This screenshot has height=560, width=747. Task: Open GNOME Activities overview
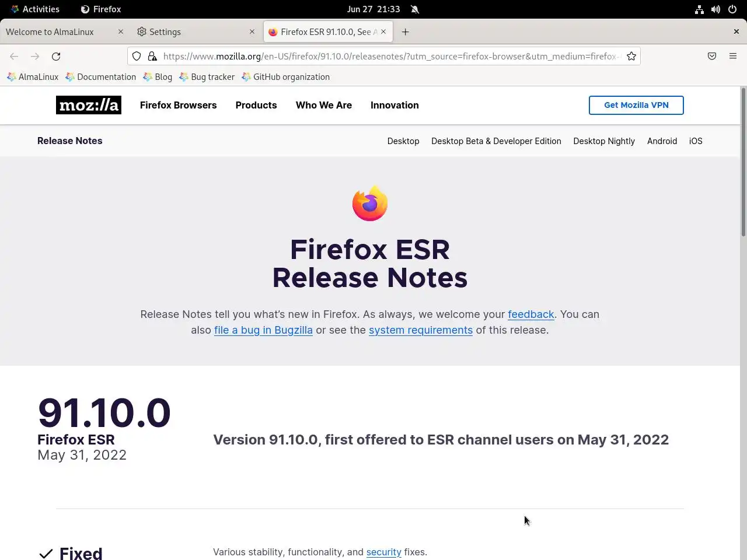click(34, 9)
